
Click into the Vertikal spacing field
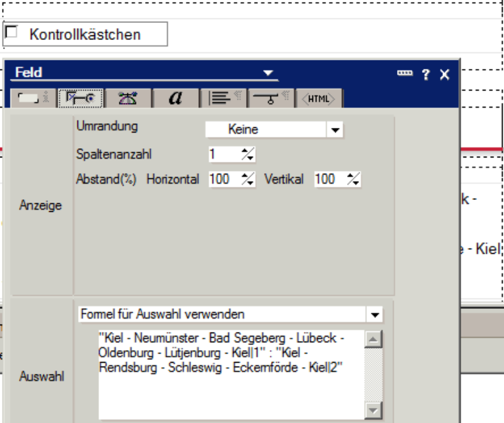(330, 179)
